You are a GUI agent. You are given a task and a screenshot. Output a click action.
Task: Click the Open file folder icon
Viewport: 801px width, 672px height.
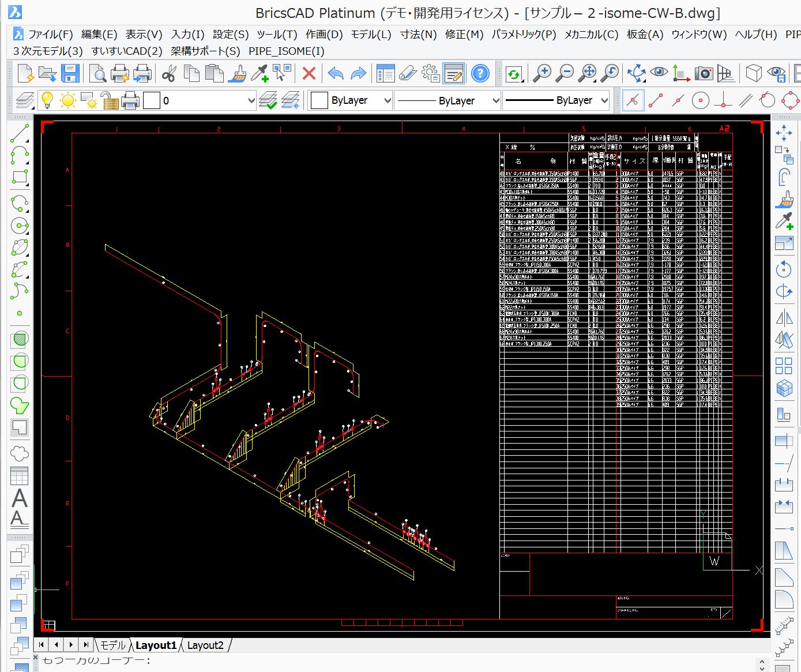click(47, 73)
